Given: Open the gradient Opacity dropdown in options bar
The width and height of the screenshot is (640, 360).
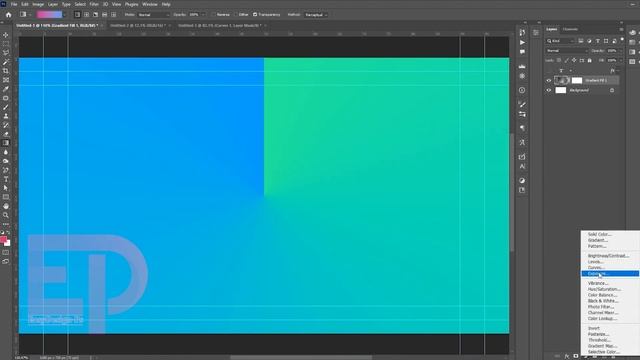Looking at the screenshot, I should (203, 15).
